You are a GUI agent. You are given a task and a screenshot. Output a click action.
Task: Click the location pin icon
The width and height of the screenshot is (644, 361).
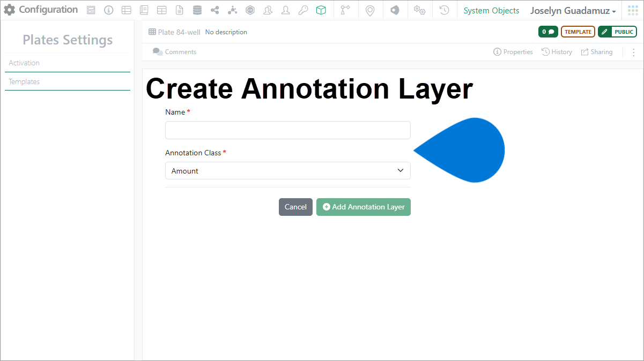pyautogui.click(x=369, y=10)
